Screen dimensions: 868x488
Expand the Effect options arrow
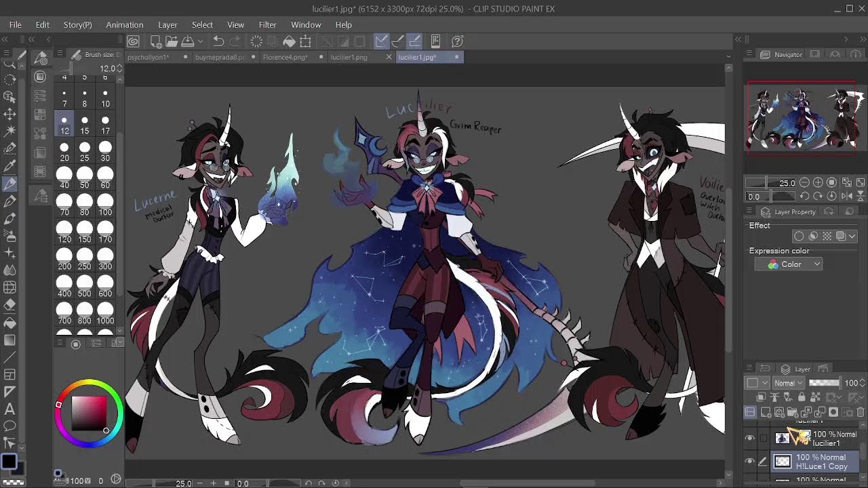coord(852,236)
